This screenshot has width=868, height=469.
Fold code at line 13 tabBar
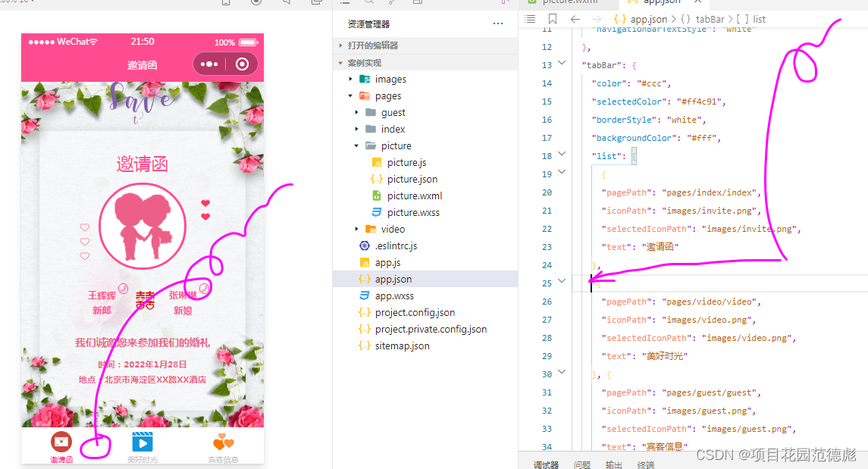pyautogui.click(x=562, y=63)
